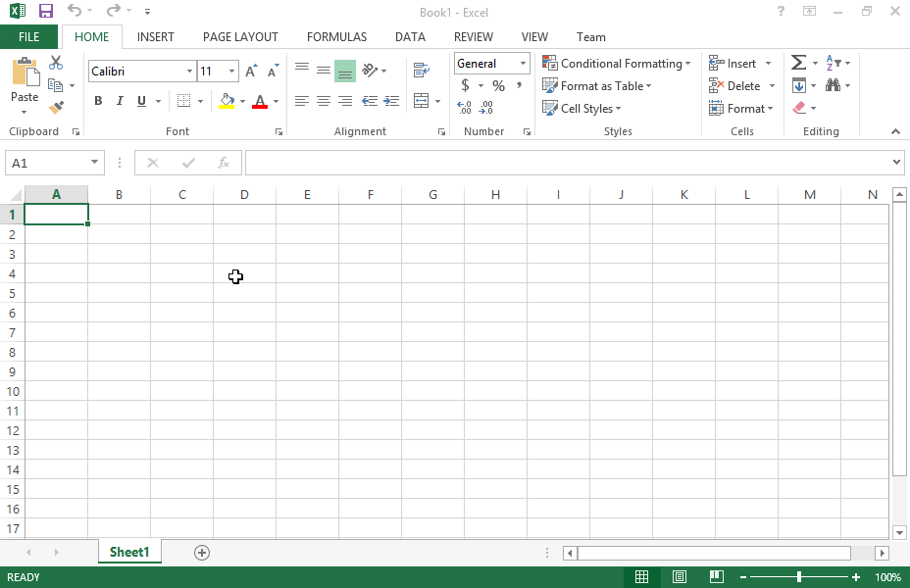Click the Format cells button
910x588 pixels.
tap(740, 109)
